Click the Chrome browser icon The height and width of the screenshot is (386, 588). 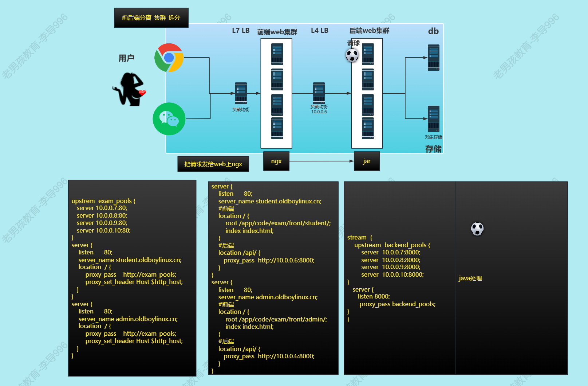tap(169, 58)
